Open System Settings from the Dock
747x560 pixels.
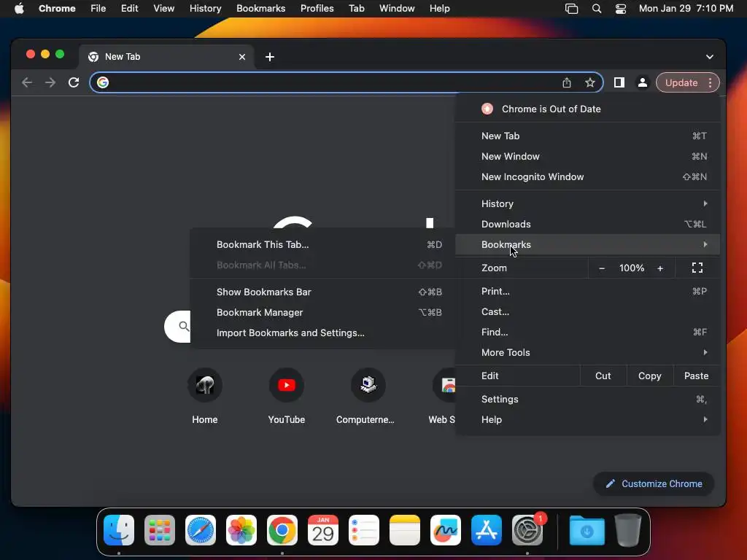527,530
